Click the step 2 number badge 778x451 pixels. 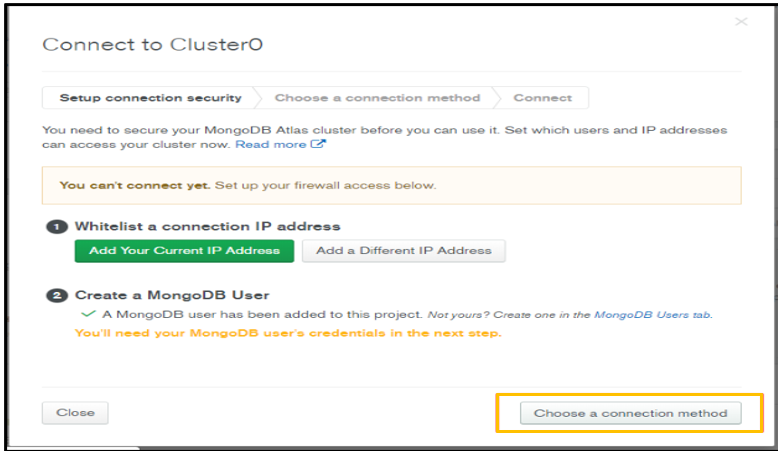[57, 296]
